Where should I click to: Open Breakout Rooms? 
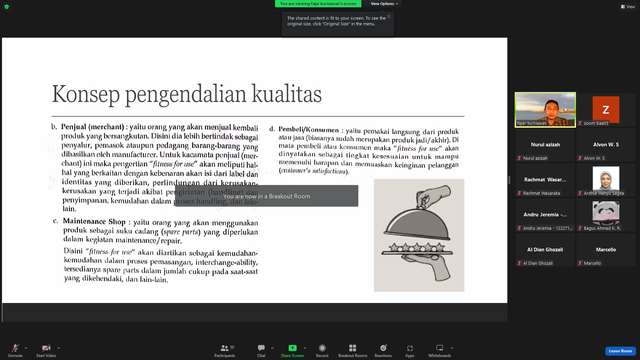click(353, 350)
